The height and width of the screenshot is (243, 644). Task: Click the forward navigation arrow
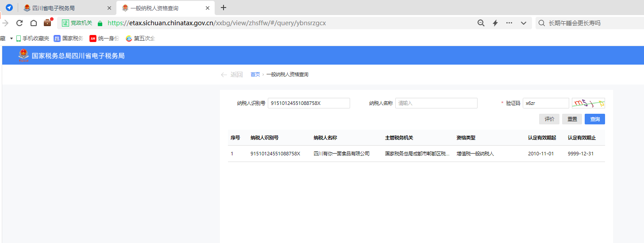point(5,23)
